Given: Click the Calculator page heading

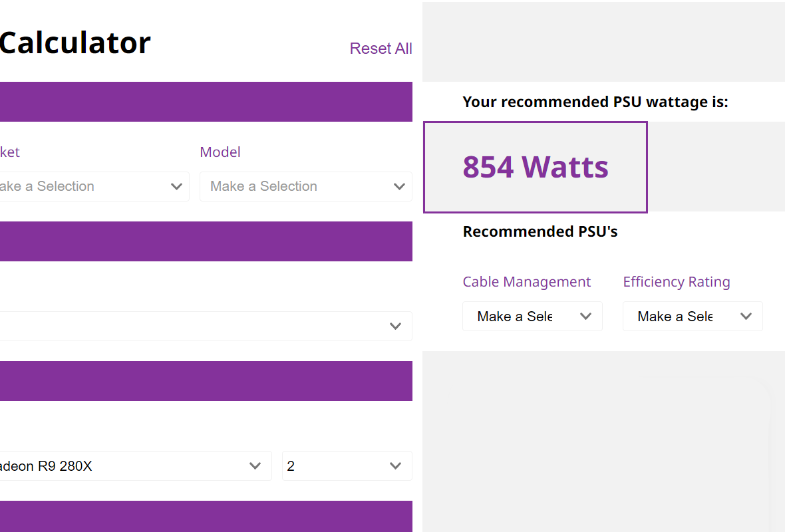Looking at the screenshot, I should [x=75, y=43].
